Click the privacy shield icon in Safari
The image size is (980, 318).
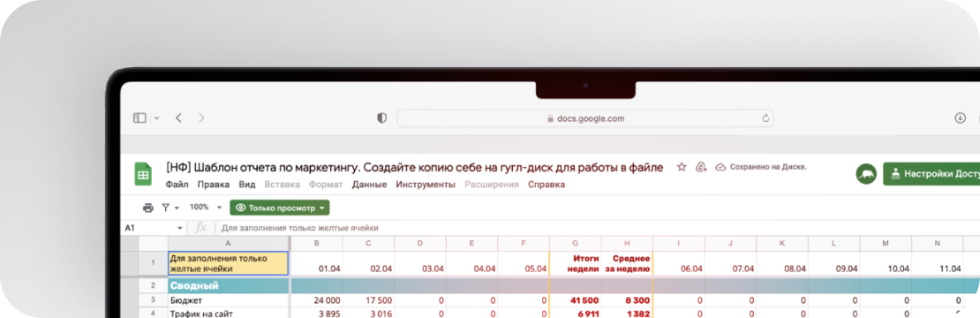coord(382,118)
